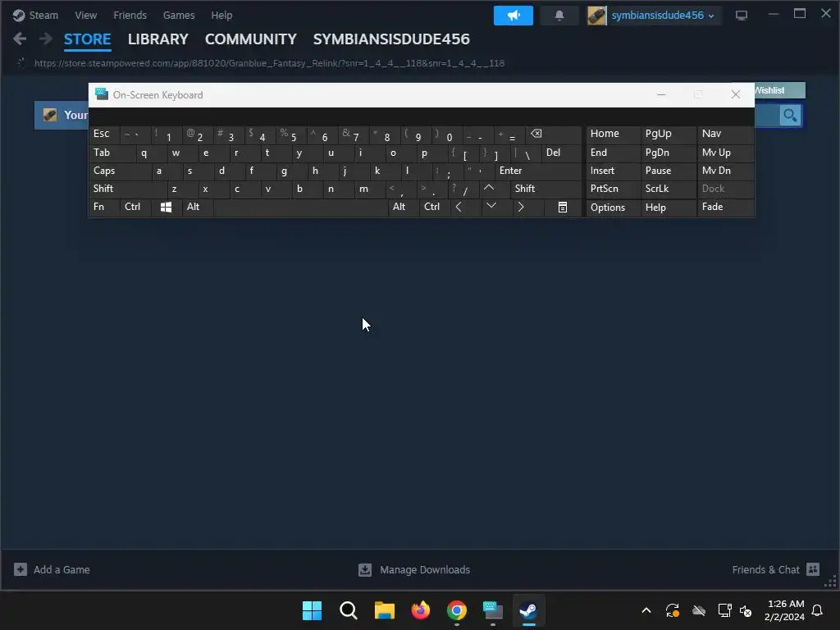840x630 pixels.
Task: Toggle the left Ctrl key
Action: click(135, 207)
